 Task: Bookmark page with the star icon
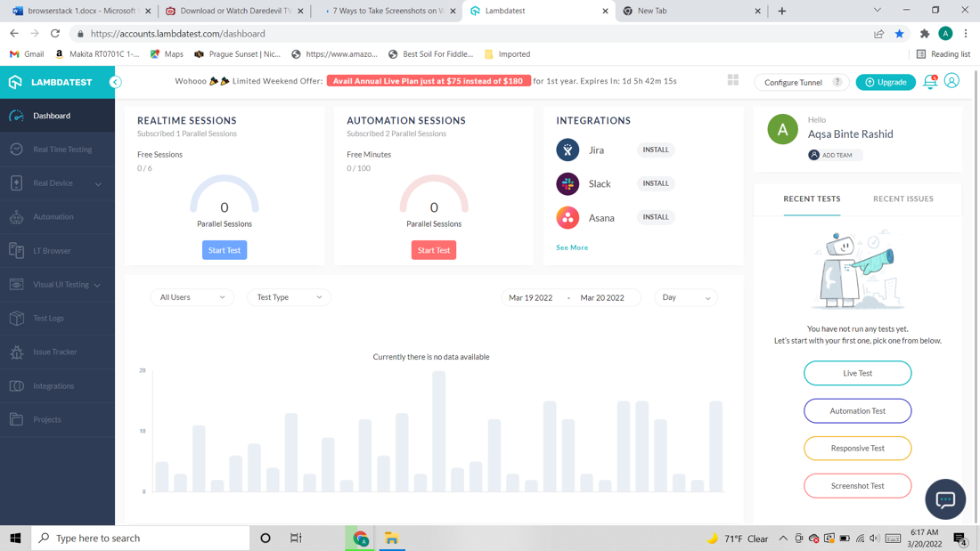coord(900,34)
